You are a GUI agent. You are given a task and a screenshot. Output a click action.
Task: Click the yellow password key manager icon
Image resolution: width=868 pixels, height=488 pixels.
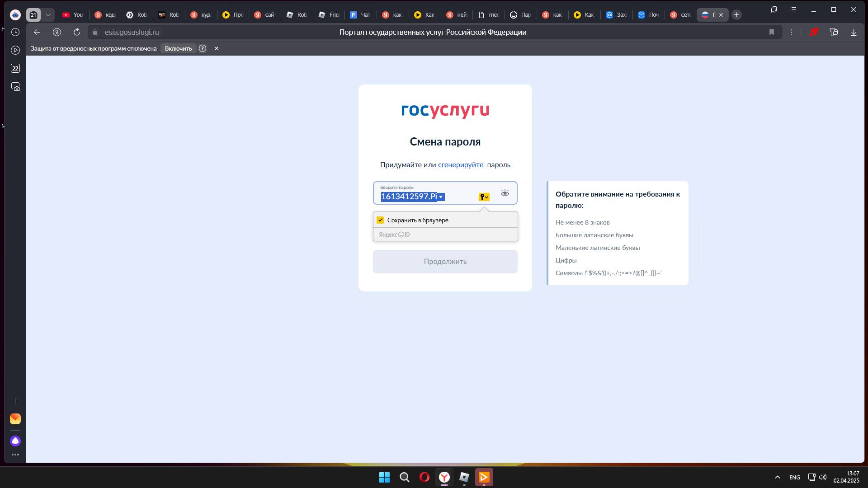pyautogui.click(x=484, y=197)
